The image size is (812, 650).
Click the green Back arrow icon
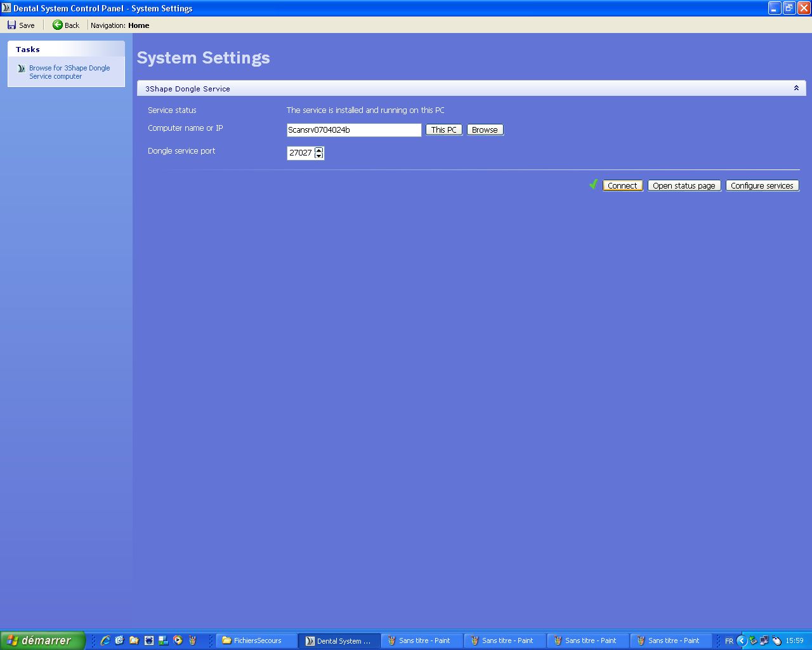[58, 25]
